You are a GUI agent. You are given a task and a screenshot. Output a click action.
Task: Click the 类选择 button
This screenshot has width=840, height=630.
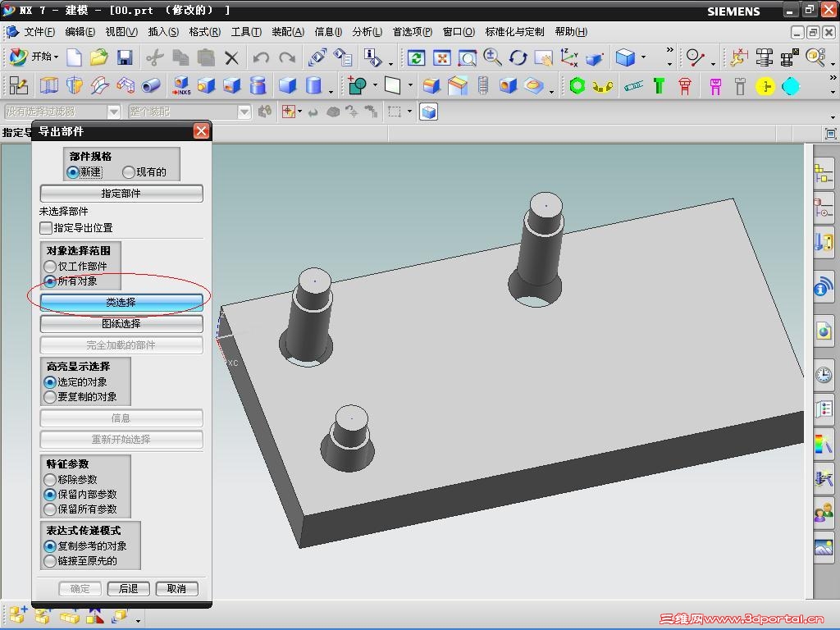pos(121,303)
